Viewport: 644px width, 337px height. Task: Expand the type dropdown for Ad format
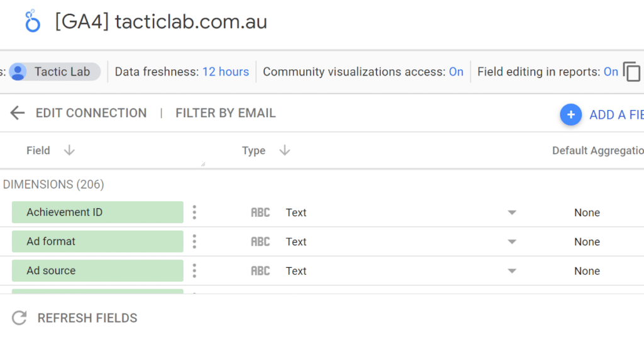512,241
